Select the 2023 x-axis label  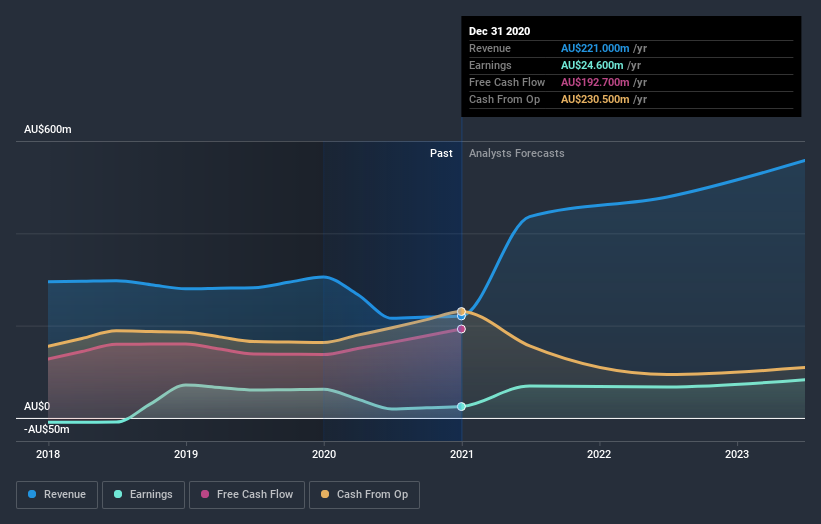click(737, 454)
